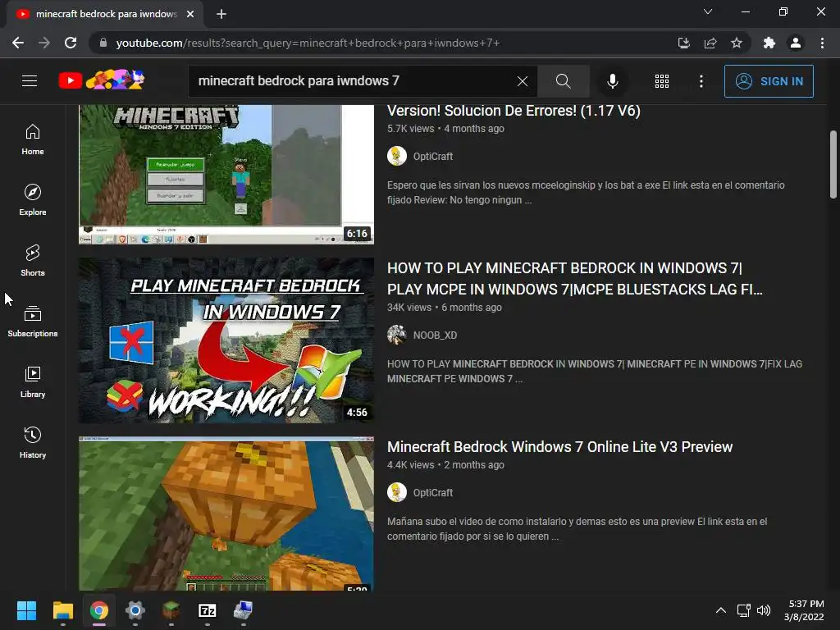Open the Chrome profile icon
The height and width of the screenshot is (630, 840).
coord(796,43)
